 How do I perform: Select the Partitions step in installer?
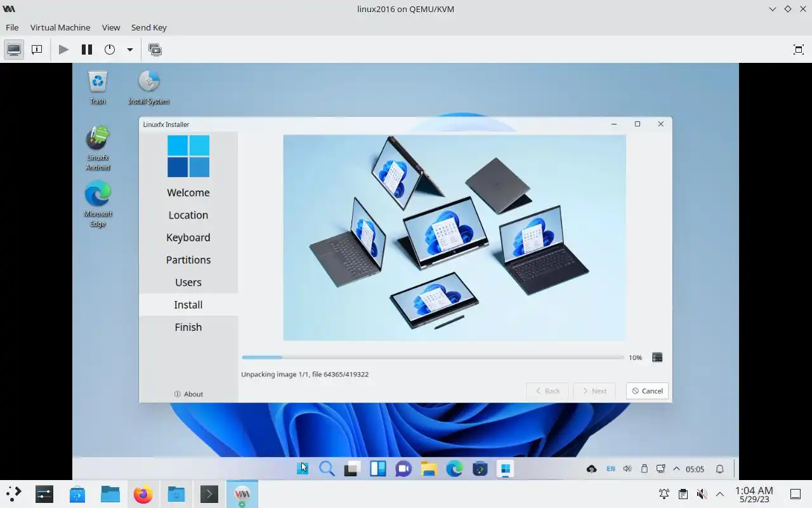tap(188, 260)
